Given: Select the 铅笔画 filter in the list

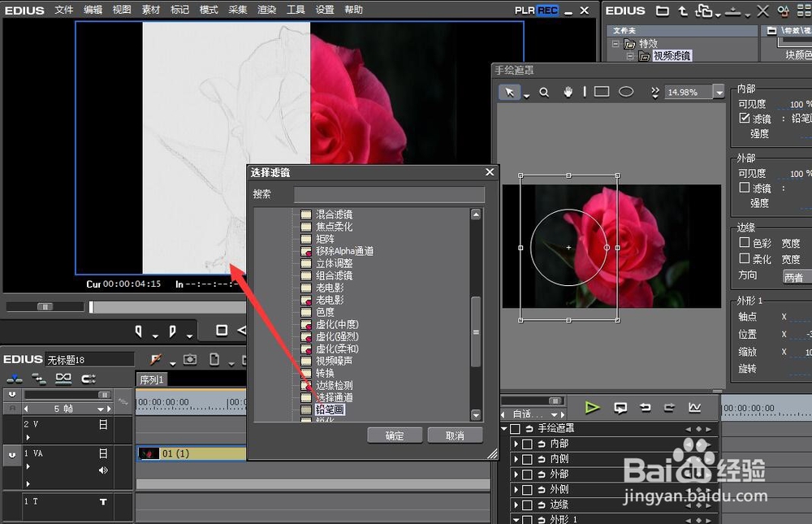Looking at the screenshot, I should [330, 409].
